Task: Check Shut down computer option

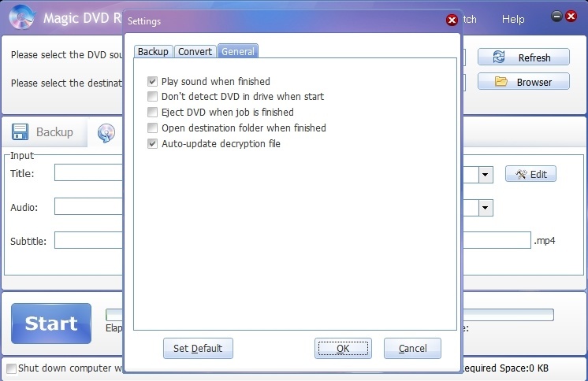Action: click(x=12, y=368)
